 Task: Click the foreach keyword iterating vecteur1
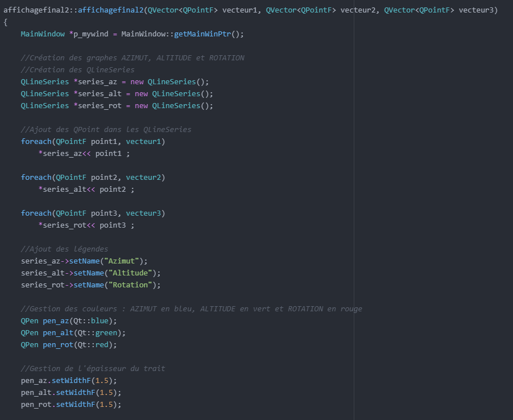[x=36, y=142]
